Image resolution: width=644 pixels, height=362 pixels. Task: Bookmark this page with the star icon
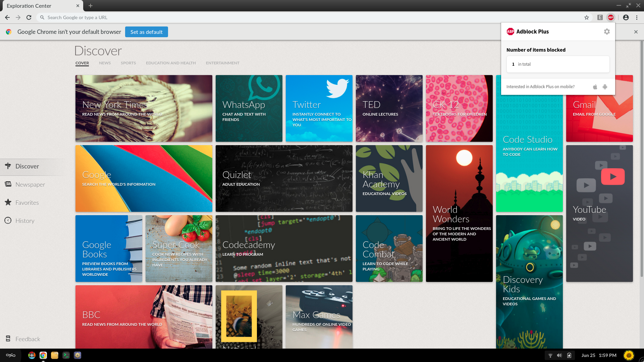587,17
